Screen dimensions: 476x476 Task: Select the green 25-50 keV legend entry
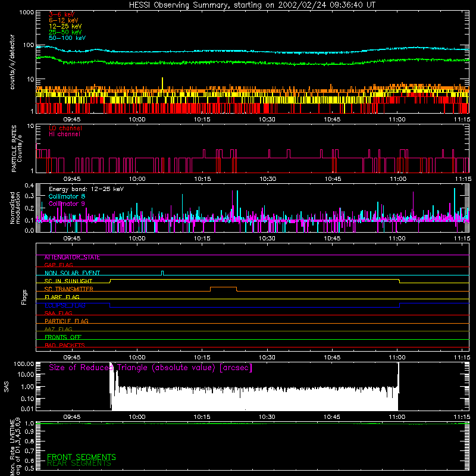coord(65,32)
